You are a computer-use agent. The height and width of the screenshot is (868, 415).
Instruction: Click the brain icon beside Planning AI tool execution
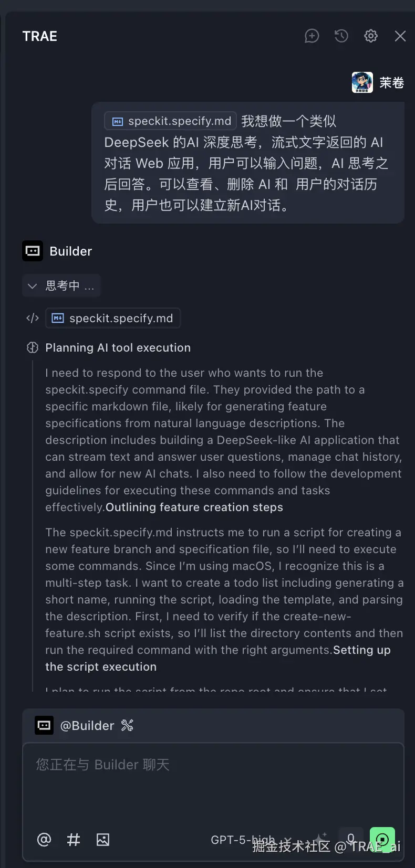33,347
